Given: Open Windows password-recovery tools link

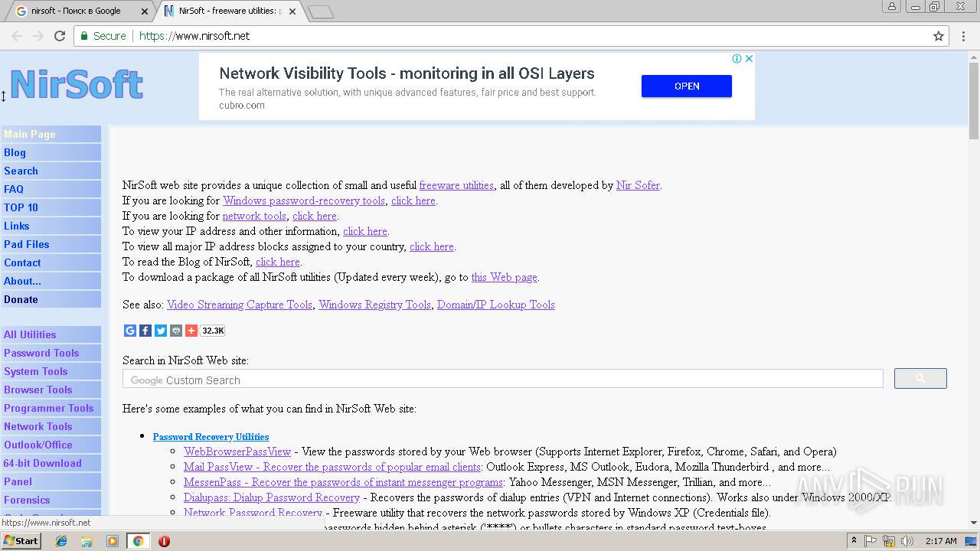Looking at the screenshot, I should (x=304, y=201).
